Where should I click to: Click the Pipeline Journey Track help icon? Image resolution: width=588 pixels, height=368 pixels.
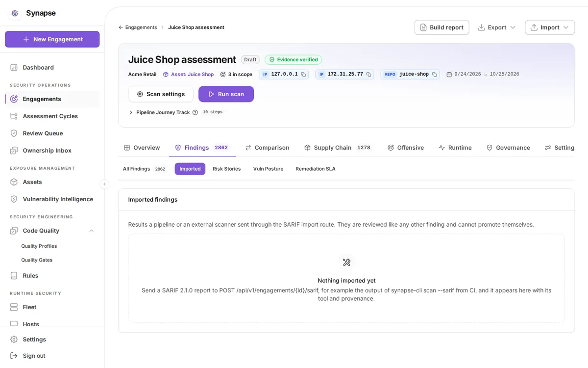195,112
